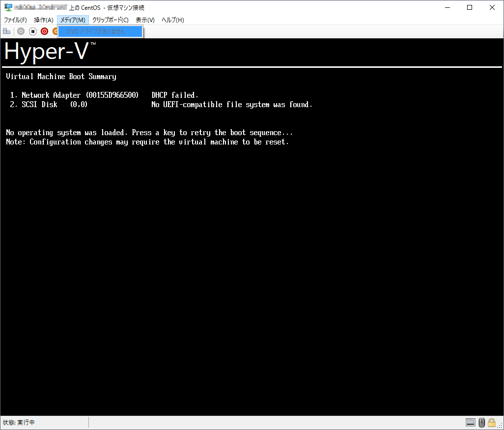Click the grayed Start power icon
The image size is (504, 430).
pyautogui.click(x=21, y=31)
